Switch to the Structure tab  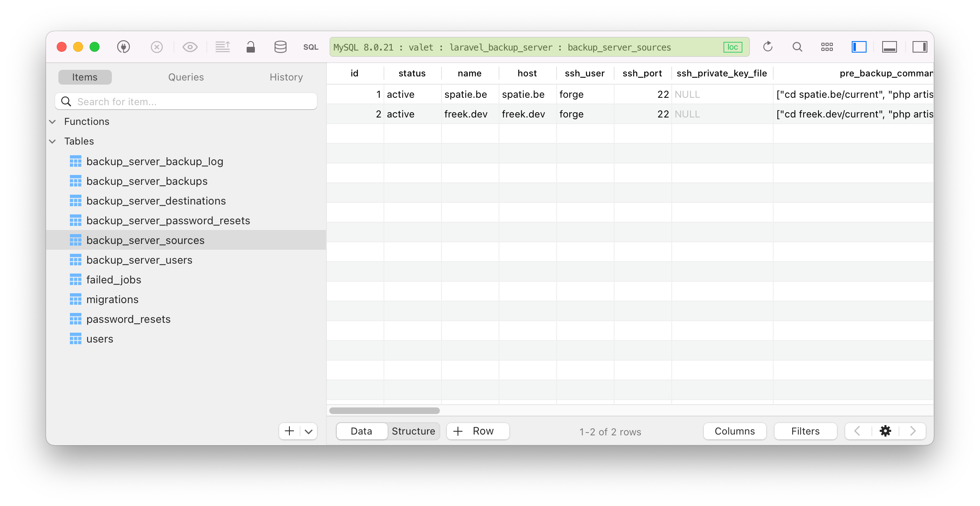pyautogui.click(x=413, y=431)
